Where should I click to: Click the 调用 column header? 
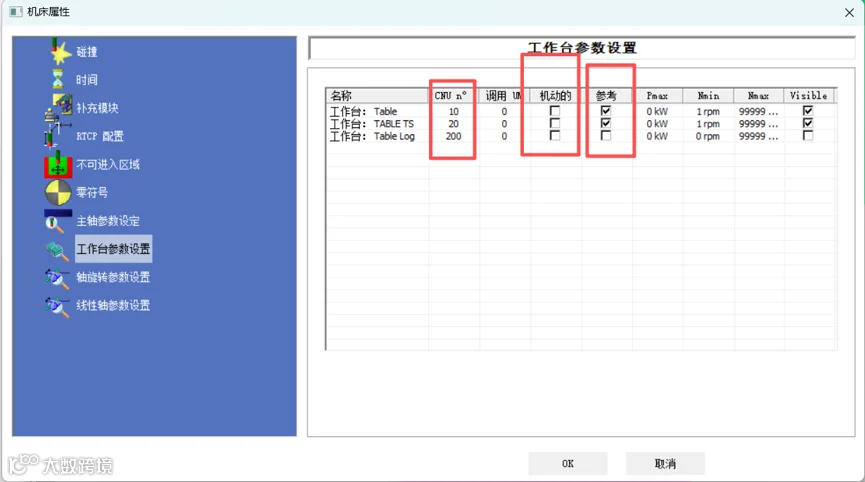505,95
